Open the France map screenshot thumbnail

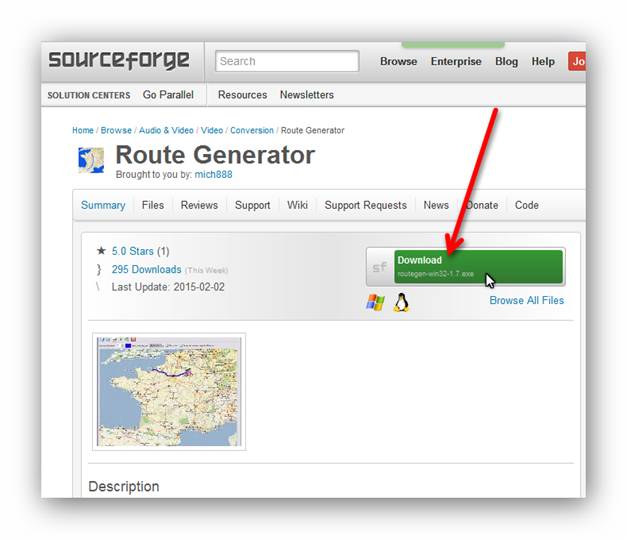(x=169, y=391)
